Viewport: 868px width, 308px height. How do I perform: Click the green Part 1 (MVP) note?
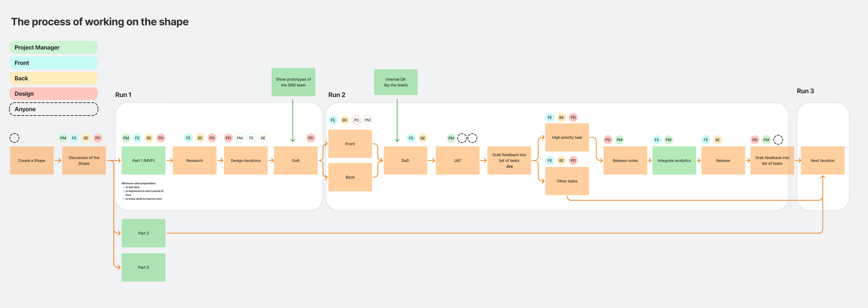[x=144, y=160]
